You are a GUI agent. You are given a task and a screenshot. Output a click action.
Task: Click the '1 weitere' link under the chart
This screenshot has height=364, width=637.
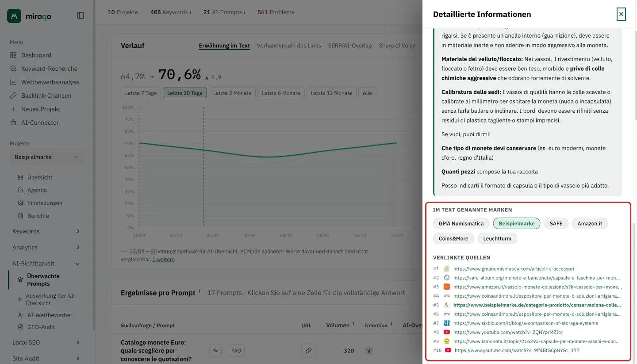click(x=163, y=260)
